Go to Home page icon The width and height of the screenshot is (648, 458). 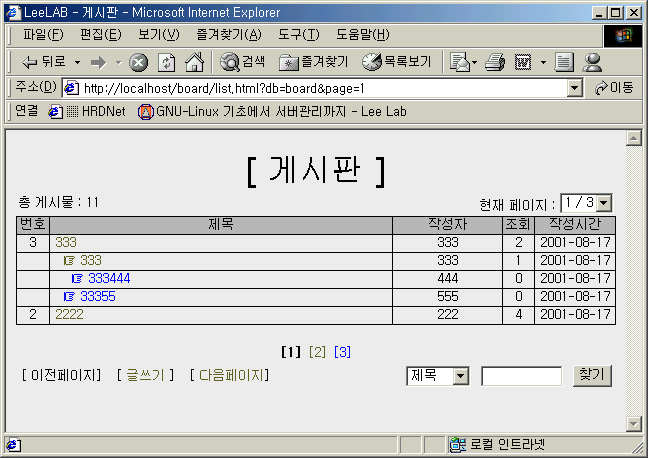(194, 62)
